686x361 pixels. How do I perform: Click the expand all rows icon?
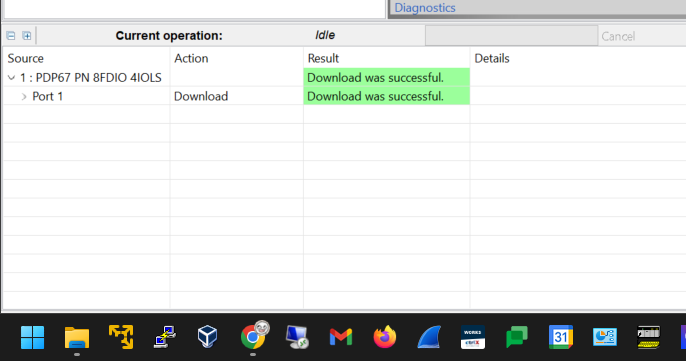tap(27, 36)
